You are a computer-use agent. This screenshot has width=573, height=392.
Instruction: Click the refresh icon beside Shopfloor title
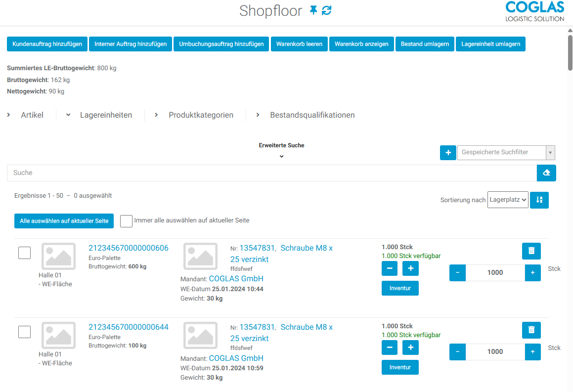coord(326,10)
